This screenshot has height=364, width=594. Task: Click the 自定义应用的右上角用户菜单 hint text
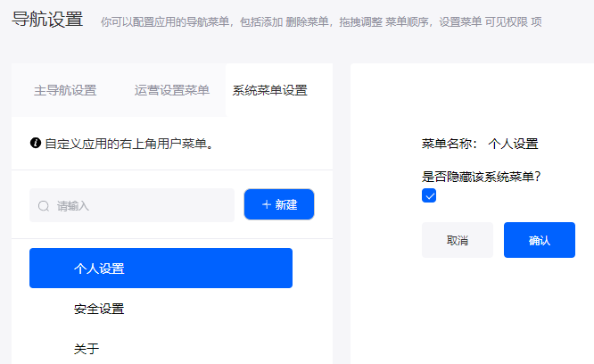pos(129,144)
